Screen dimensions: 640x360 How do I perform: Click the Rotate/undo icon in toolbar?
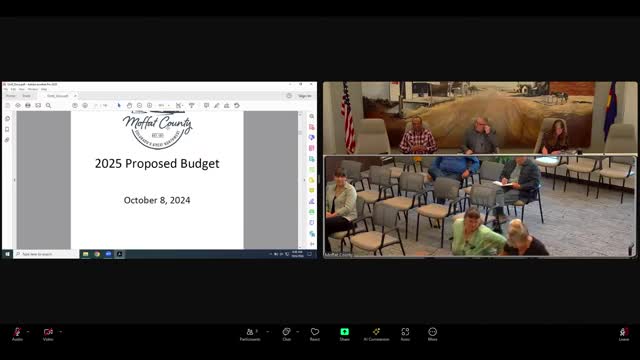coord(237,106)
